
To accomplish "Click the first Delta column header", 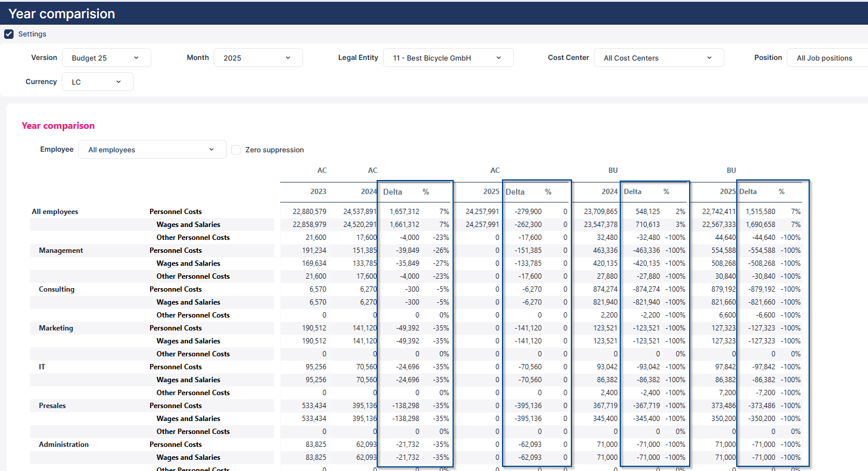I will pos(393,192).
